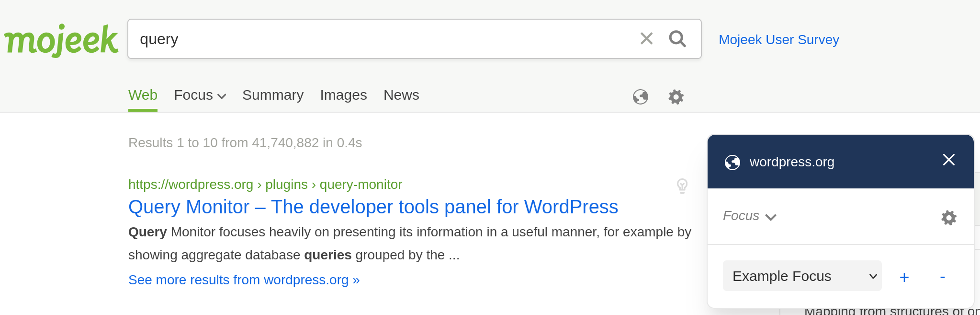Open region settings via the globe icon in tab bar
The width and height of the screenshot is (980, 315).
[641, 97]
